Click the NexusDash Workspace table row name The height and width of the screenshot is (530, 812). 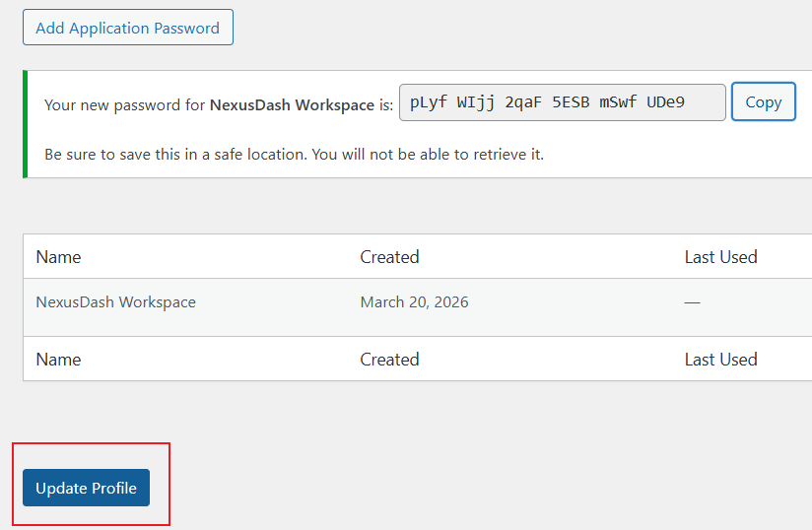pyautogui.click(x=116, y=302)
